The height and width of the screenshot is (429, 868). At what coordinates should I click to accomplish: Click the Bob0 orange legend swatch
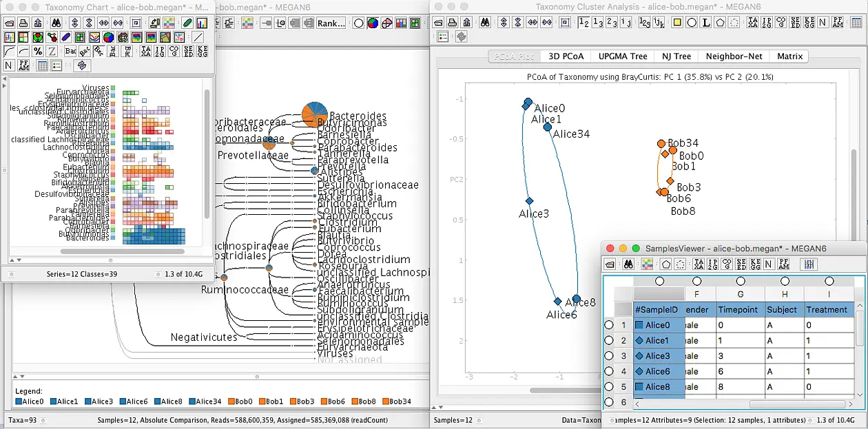click(232, 401)
